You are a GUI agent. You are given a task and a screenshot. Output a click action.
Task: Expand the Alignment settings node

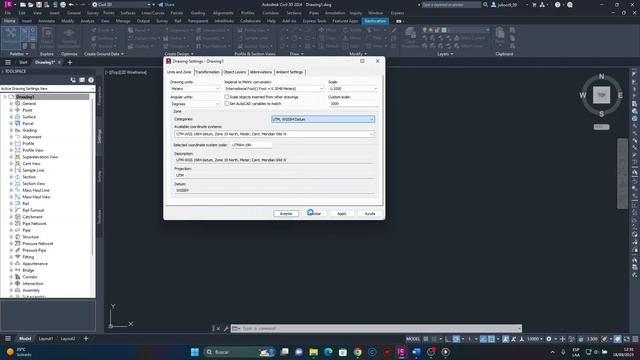pos(11,137)
